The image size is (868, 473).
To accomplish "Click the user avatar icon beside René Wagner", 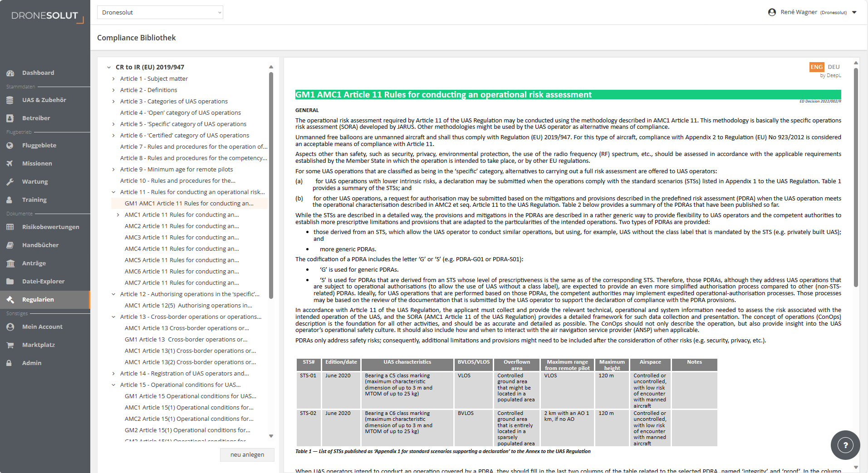I will [x=772, y=12].
